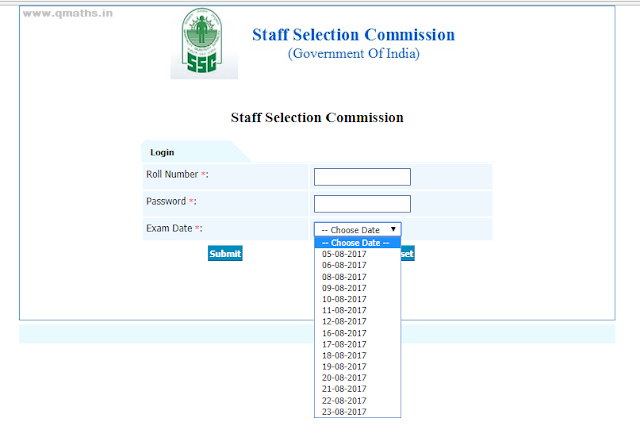The image size is (640, 445).
Task: Pick 21-08-2017 as exam date
Action: (x=358, y=389)
